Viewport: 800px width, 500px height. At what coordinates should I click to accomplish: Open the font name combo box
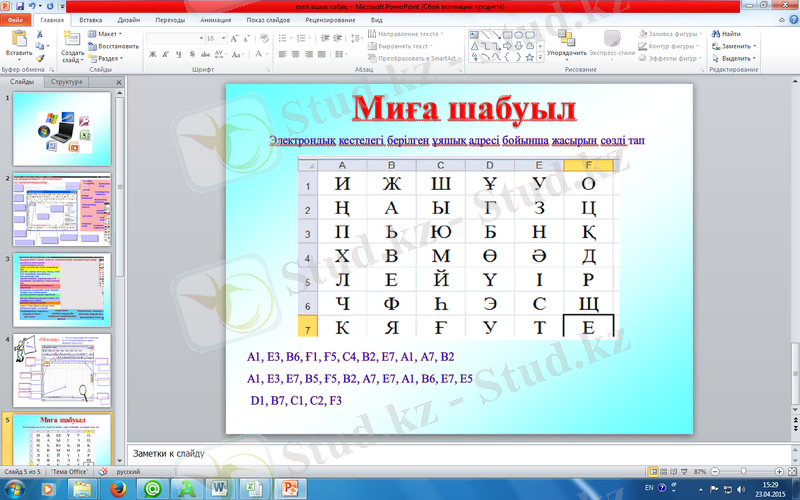pyautogui.click(x=175, y=38)
